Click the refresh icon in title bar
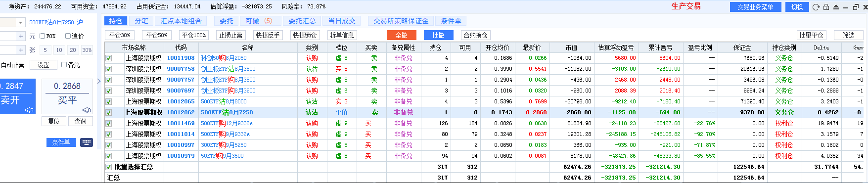868x183 pixels. tap(816, 7)
